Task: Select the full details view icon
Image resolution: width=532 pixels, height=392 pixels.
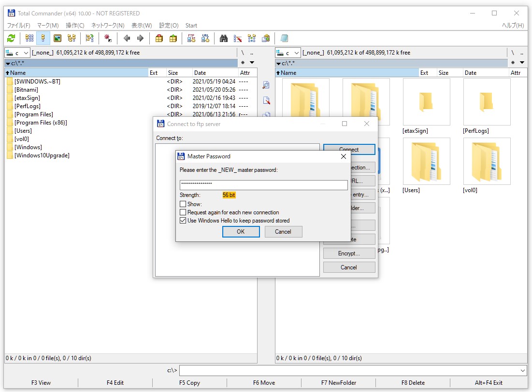Action: click(x=43, y=38)
